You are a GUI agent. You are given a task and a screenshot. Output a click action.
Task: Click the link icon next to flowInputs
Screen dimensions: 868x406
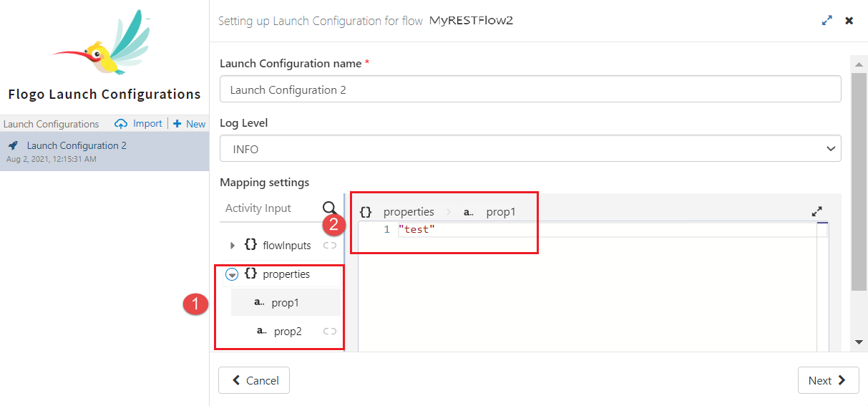329,246
